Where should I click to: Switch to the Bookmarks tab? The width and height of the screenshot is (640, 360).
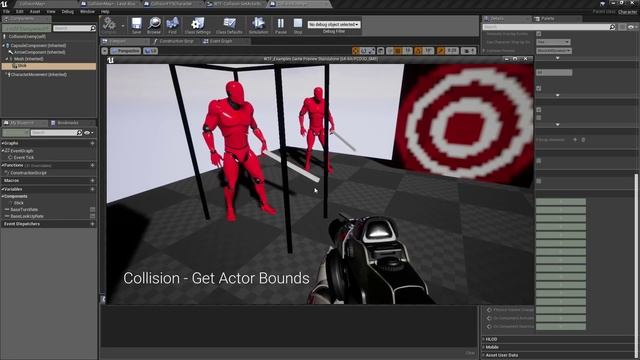click(x=72, y=123)
